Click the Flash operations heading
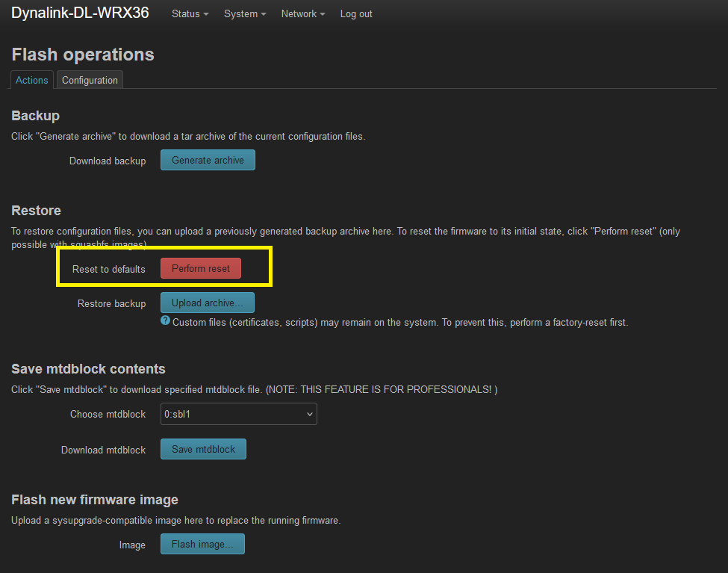Image resolution: width=728 pixels, height=573 pixels. (83, 55)
